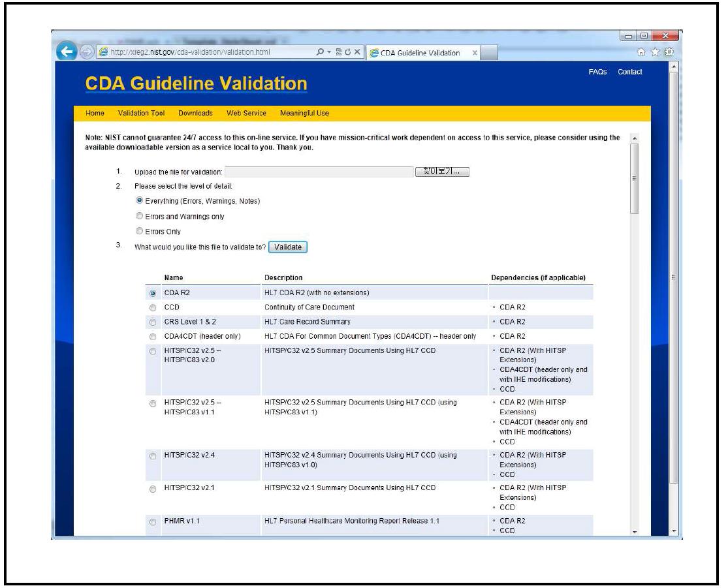
Task: Click the file upload path field
Action: point(319,172)
